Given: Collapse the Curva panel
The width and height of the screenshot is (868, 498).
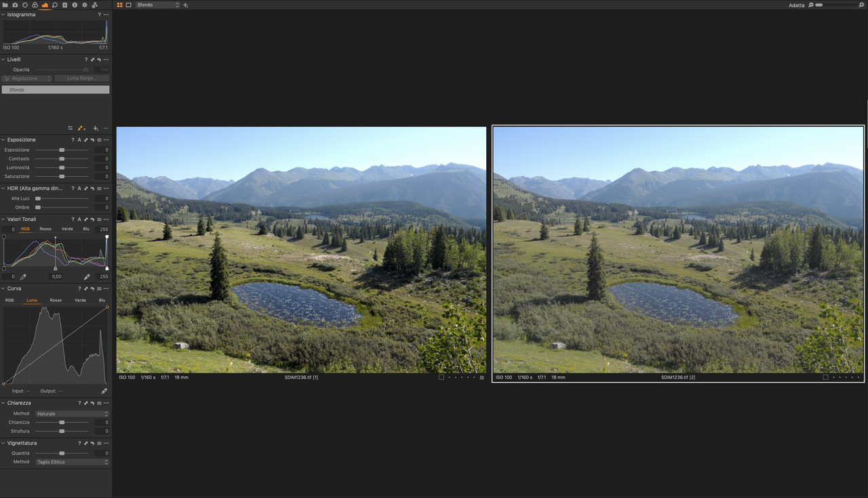Looking at the screenshot, I should pos(3,288).
